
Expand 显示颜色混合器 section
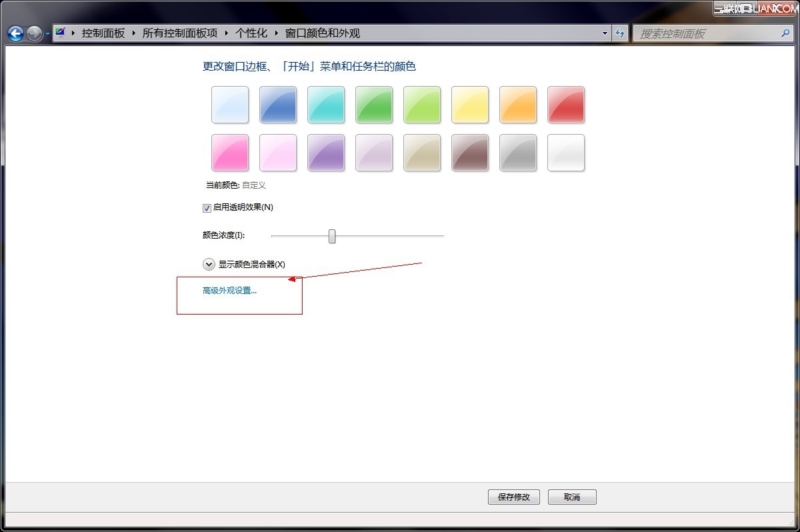209,265
